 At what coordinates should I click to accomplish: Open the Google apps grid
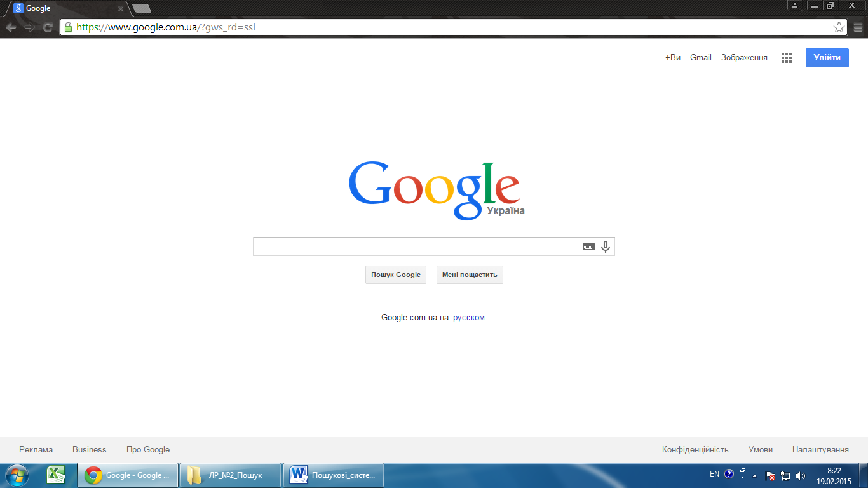click(x=787, y=58)
